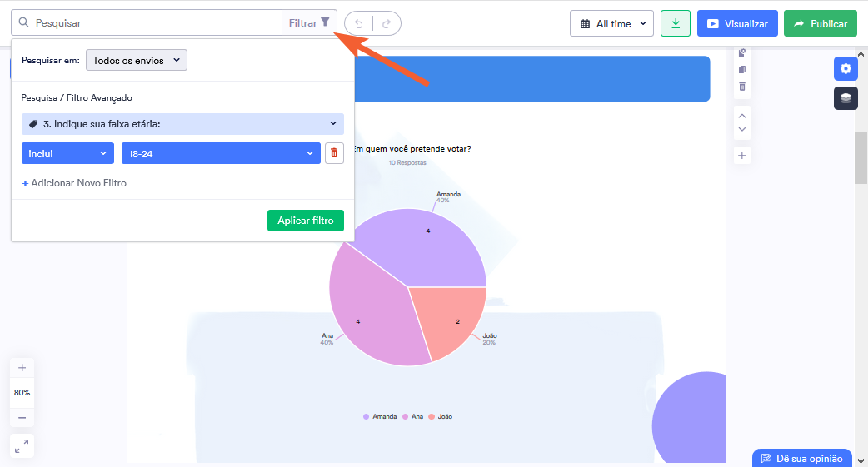Toggle Ana legend item

(x=413, y=417)
